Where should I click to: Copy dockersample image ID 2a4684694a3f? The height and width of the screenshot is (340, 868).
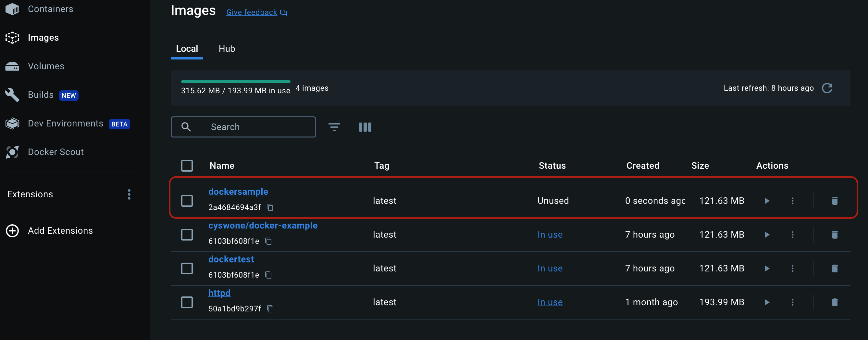pyautogui.click(x=270, y=207)
